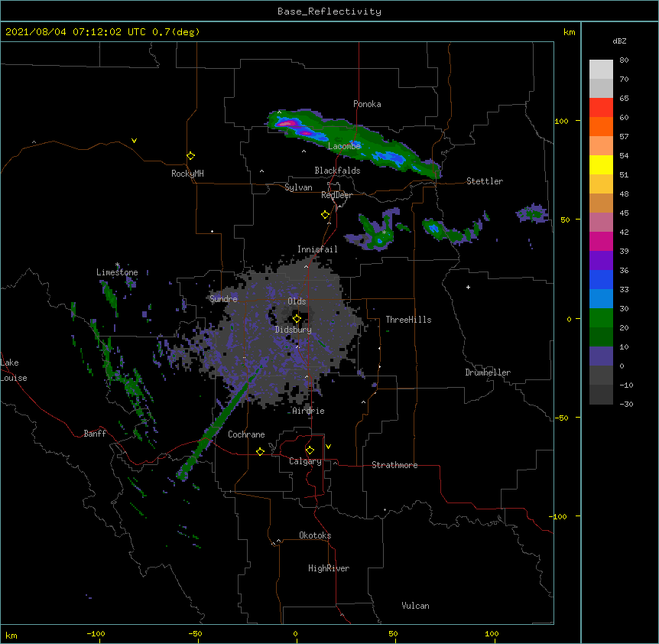Select the yellow diamond marker between Olds and Didsbury
Screen dimensions: 659x644
pyautogui.click(x=297, y=319)
